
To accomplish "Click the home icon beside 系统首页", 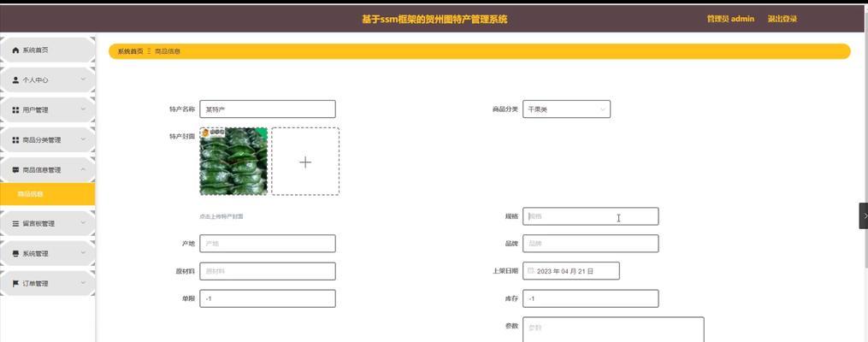I will [15, 50].
